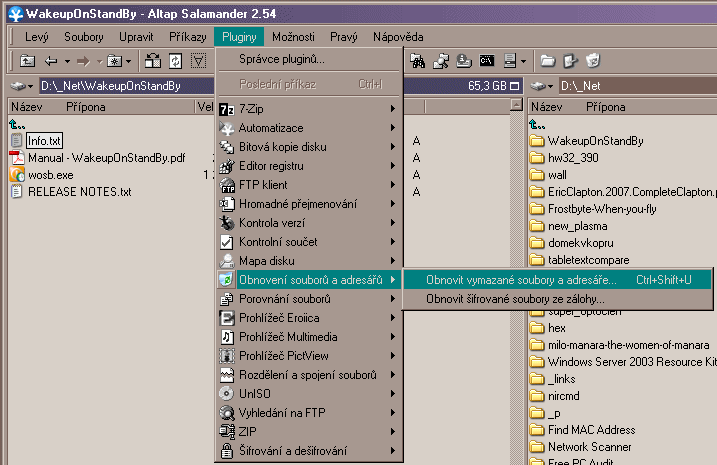
Task: Click the Vyhledání na FTP icon
Action: tap(227, 413)
